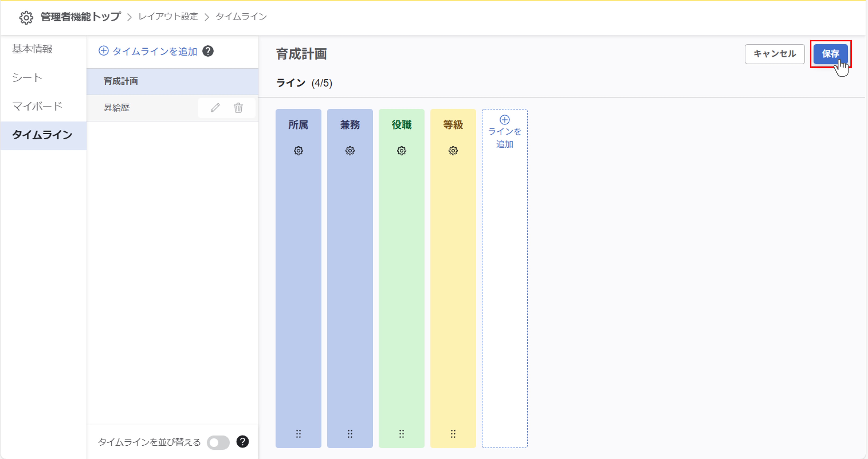Open the シート section
This screenshot has width=868, height=459.
[27, 77]
